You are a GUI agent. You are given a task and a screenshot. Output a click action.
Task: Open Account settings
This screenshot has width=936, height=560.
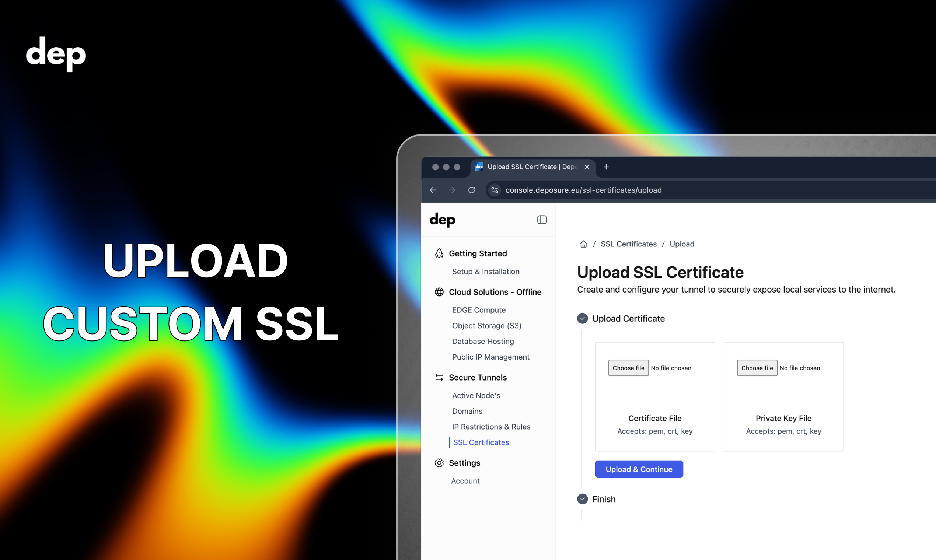pos(465,481)
